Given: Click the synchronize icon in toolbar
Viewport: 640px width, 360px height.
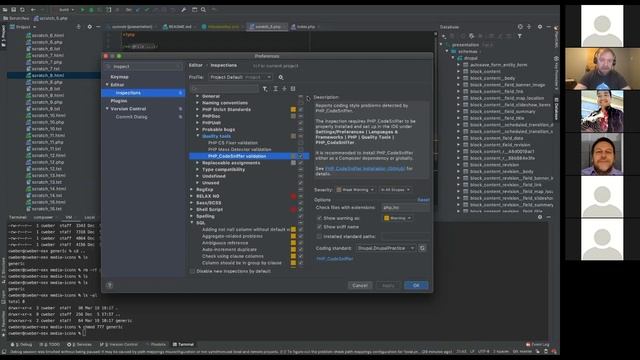Looking at the screenshot, I should tap(22, 9).
